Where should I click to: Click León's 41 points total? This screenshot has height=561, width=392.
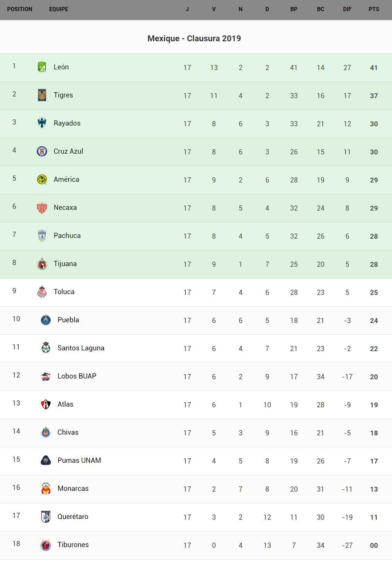click(374, 68)
